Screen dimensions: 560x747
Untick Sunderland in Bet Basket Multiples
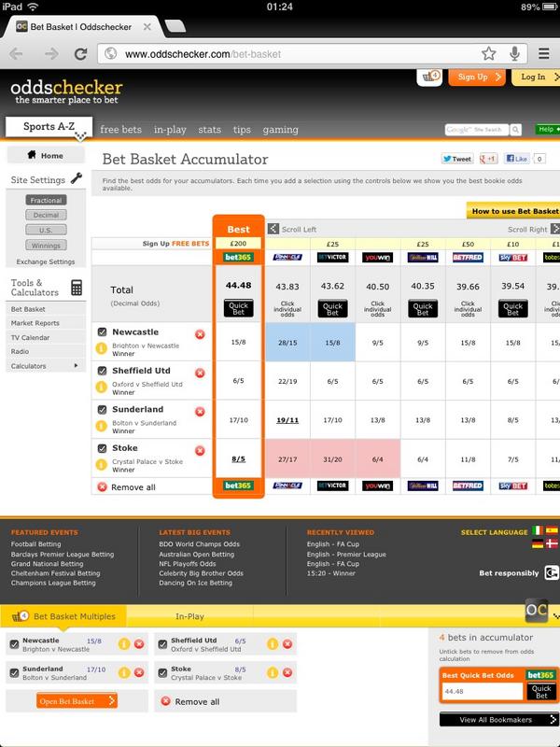pyautogui.click(x=14, y=672)
